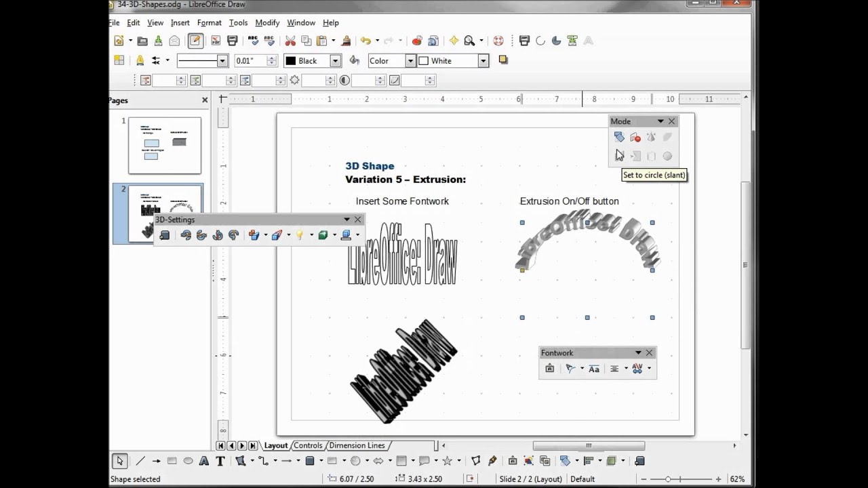Close the Mode toolbar
The height and width of the screenshot is (488, 868).
[x=671, y=121]
